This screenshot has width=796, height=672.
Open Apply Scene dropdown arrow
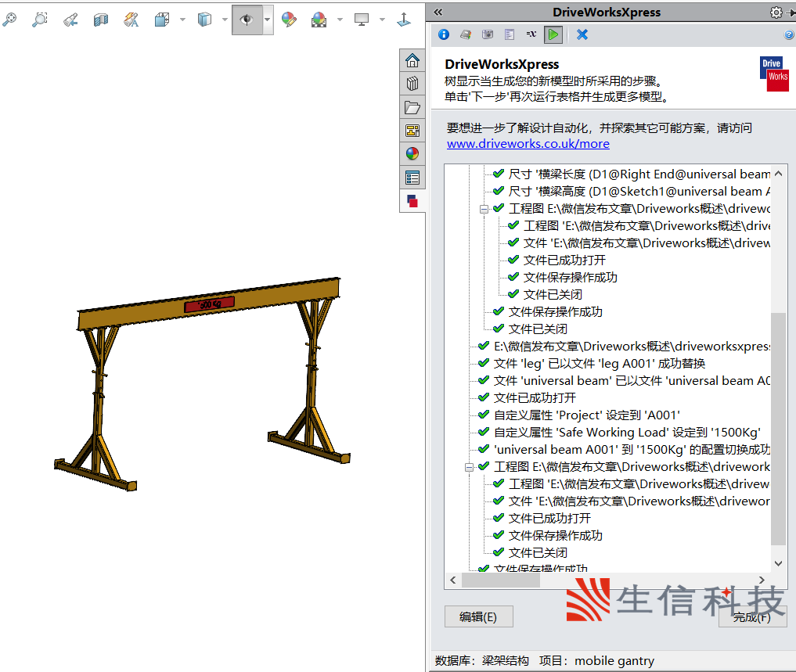[340, 20]
